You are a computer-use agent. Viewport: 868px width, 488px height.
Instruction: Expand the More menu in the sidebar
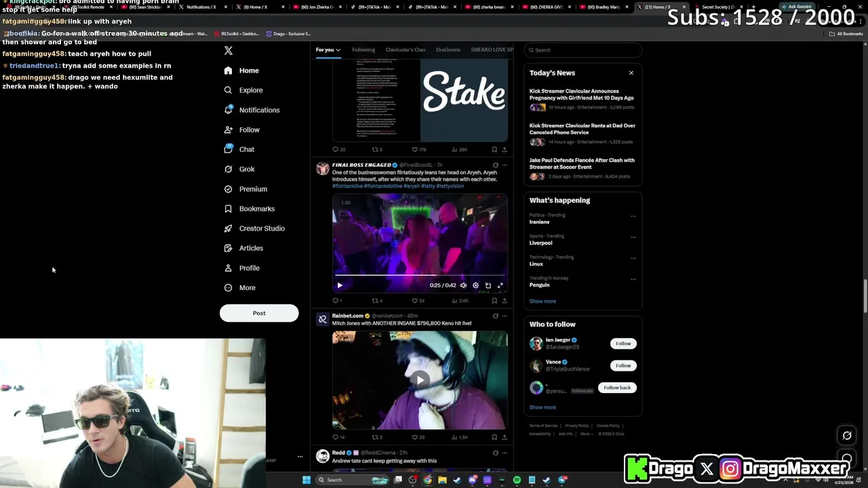click(239, 288)
